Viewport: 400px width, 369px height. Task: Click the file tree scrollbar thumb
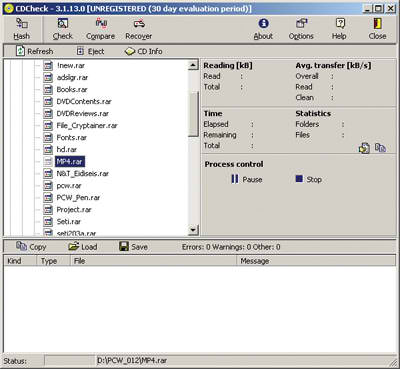click(193, 114)
